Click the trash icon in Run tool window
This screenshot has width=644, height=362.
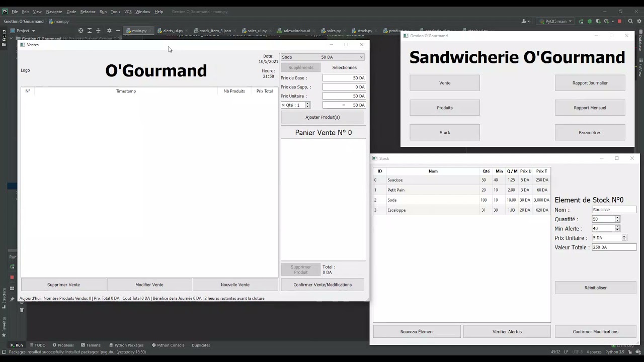(x=22, y=310)
